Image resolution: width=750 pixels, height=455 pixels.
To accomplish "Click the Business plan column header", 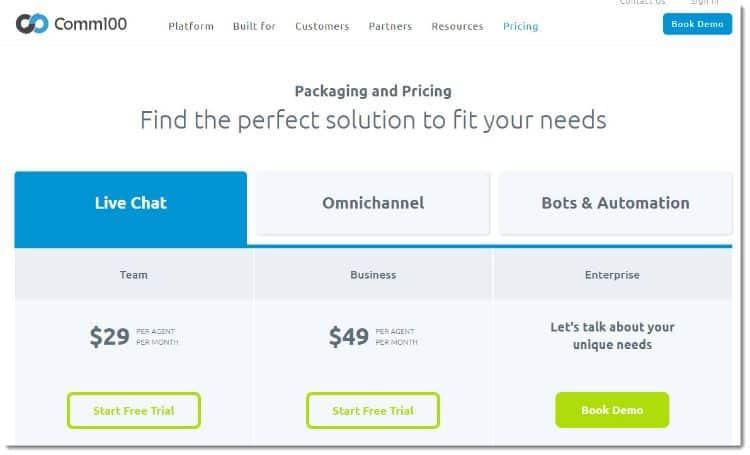I will (x=373, y=275).
